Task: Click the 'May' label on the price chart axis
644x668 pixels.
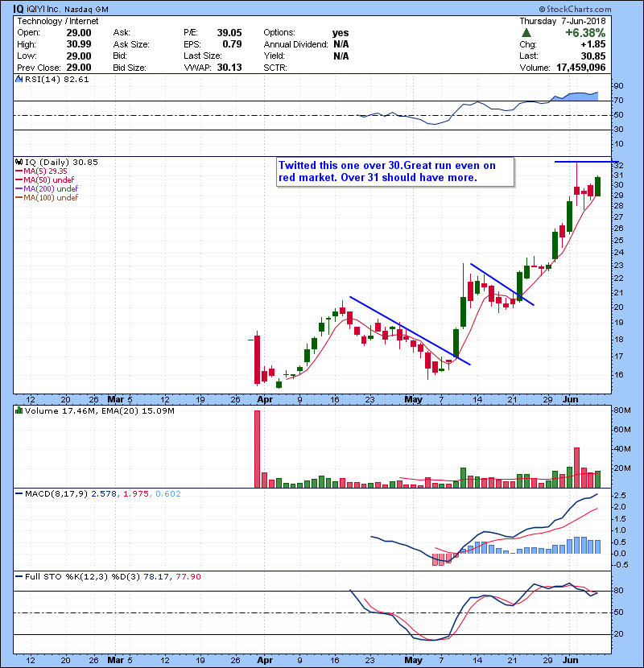Action: tap(413, 400)
